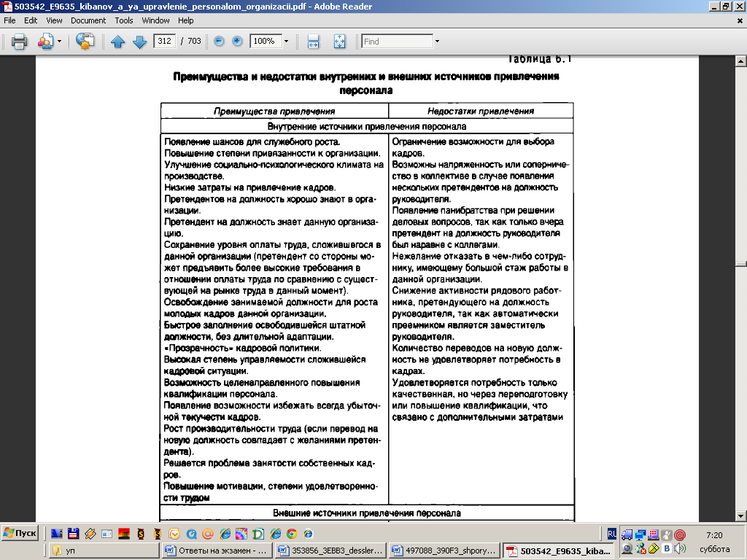This screenshot has width=747, height=560.
Task: Click the row Внешние источники привлечения персонала
Action: coord(367,513)
